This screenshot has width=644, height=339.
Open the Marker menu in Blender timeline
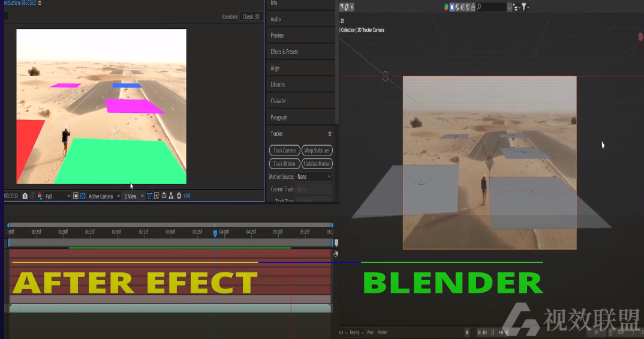383,332
